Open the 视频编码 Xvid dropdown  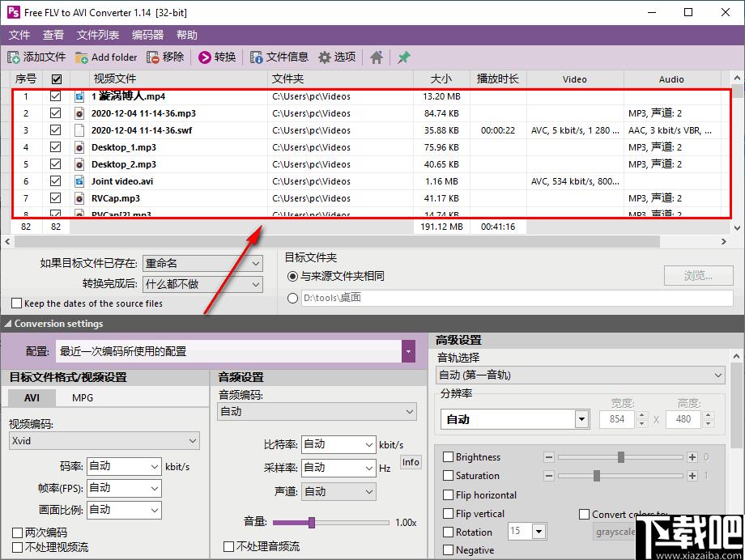coord(104,441)
